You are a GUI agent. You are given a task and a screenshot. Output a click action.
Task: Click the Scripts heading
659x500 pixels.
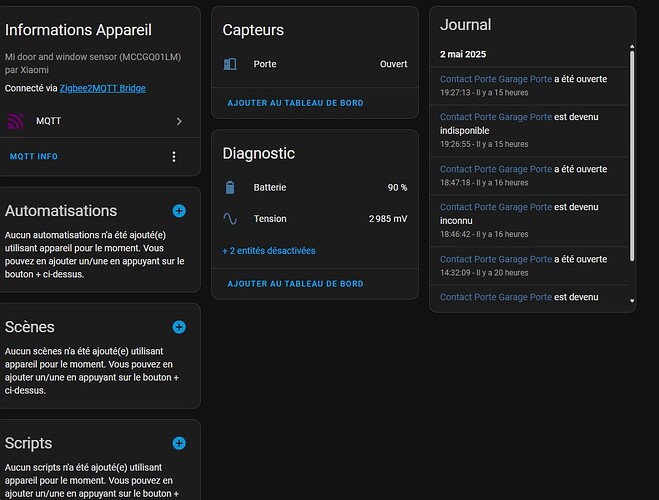[28, 443]
